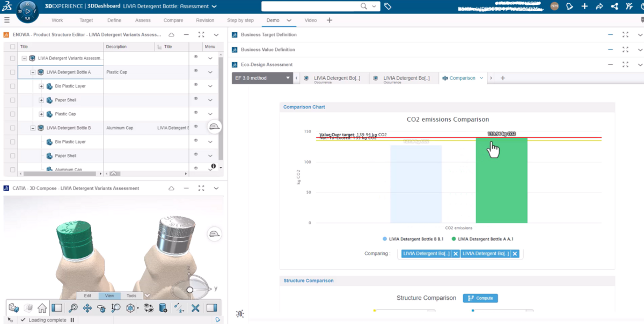Image resolution: width=644 pixels, height=324 pixels.
Task: Toggle the right panel icon in CATIA toolbar
Action: click(x=211, y=308)
